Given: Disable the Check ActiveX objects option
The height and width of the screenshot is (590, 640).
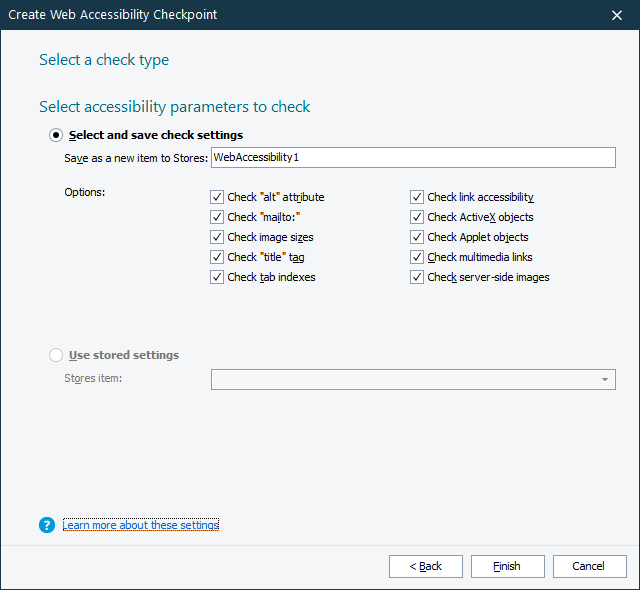Looking at the screenshot, I should [417, 217].
